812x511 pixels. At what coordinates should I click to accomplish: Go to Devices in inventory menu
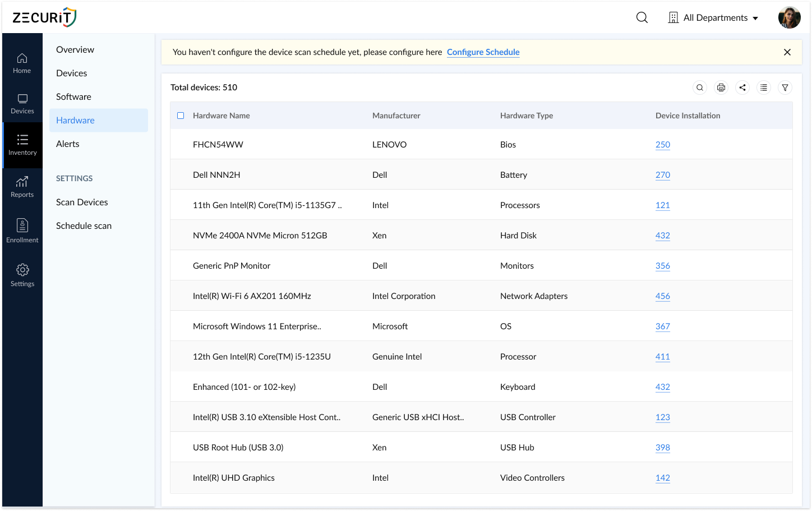coord(72,73)
